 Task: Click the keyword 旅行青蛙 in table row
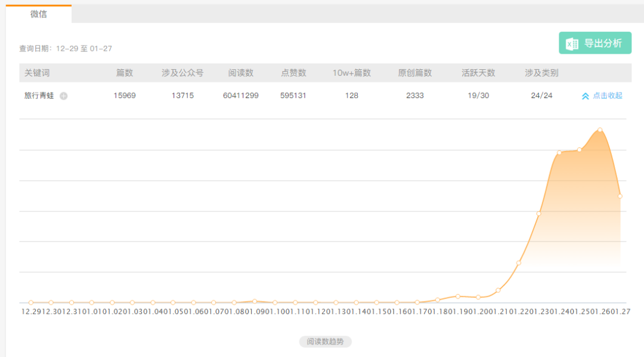pyautogui.click(x=39, y=96)
